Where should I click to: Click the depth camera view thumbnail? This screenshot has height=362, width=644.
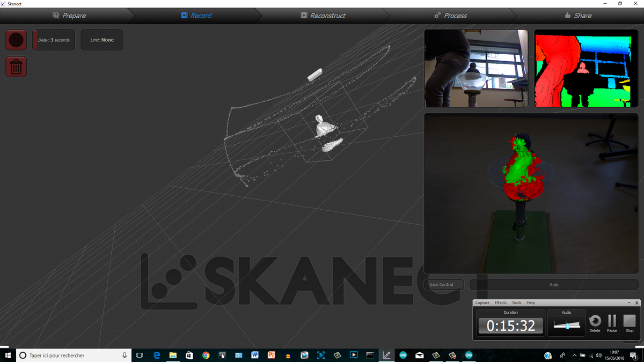point(586,68)
